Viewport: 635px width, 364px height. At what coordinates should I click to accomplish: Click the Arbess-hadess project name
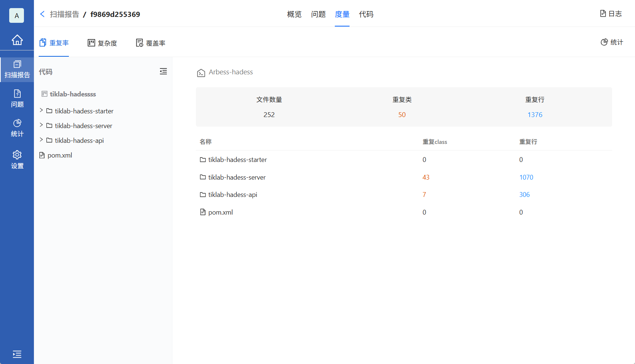[231, 72]
